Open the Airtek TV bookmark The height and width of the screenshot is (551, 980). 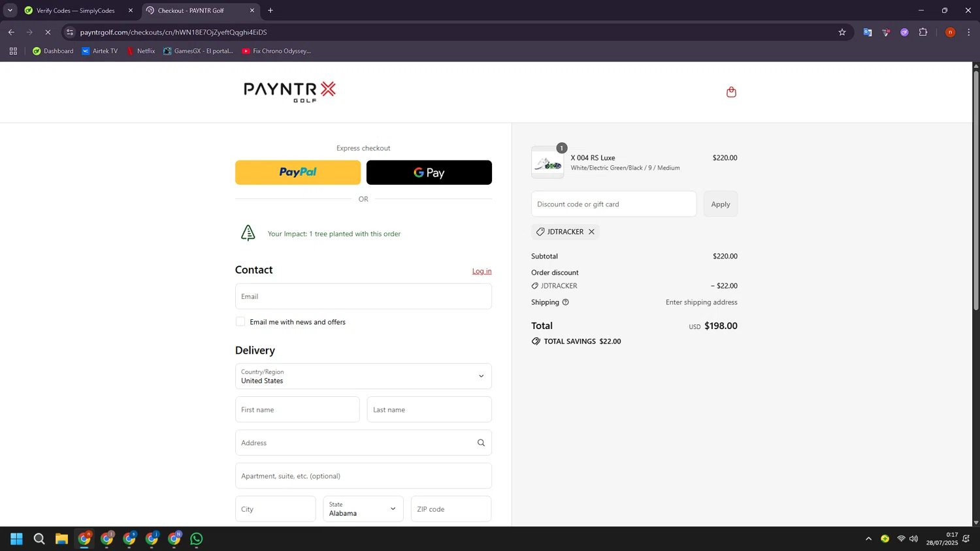(x=100, y=51)
